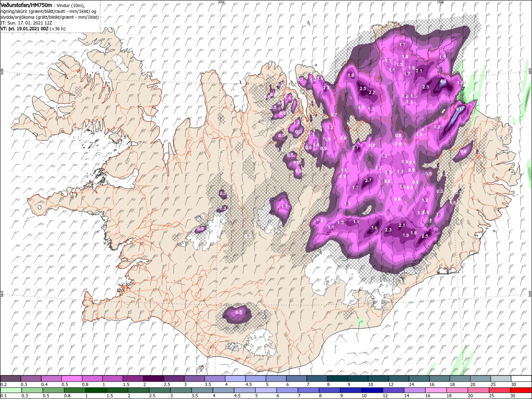Select the snow-scale swatch labeled 6
This screenshot has height=399, width=532.
point(297,379)
